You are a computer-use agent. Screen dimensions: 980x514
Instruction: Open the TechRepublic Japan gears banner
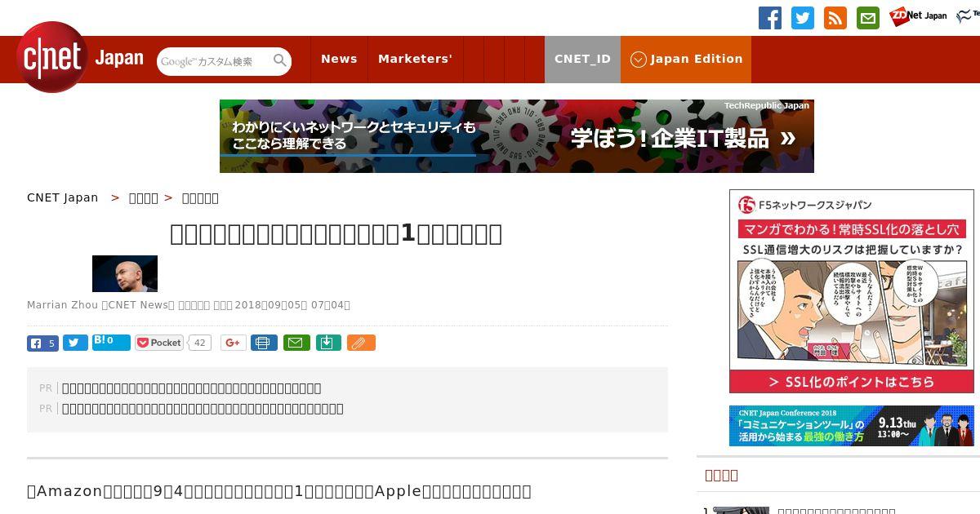click(x=517, y=136)
